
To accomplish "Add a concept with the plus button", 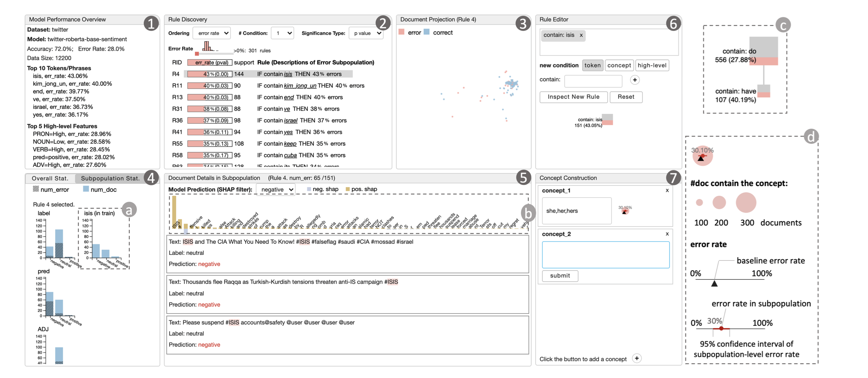I will tap(637, 358).
